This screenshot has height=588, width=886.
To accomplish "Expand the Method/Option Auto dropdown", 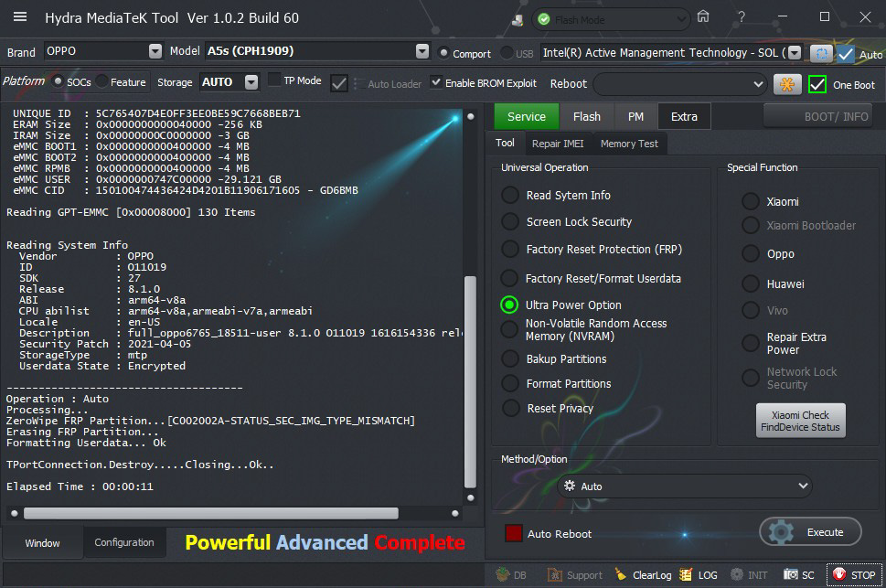I will click(803, 486).
